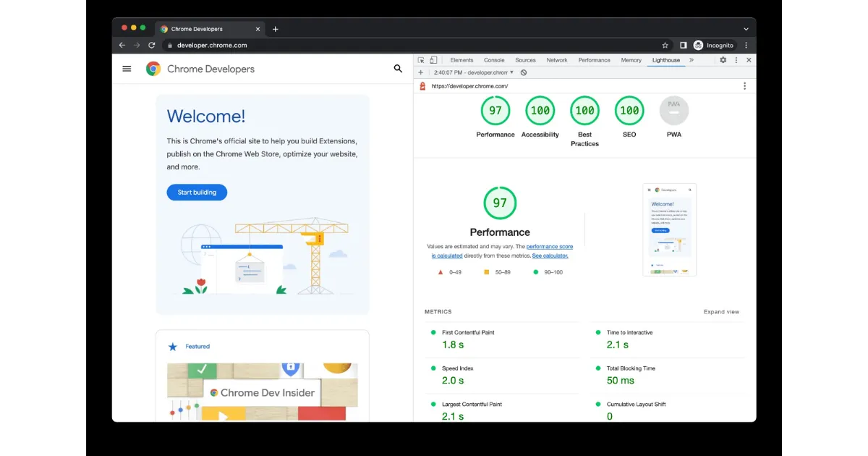Click the Start building button
Image resolution: width=868 pixels, height=456 pixels.
pos(197,192)
